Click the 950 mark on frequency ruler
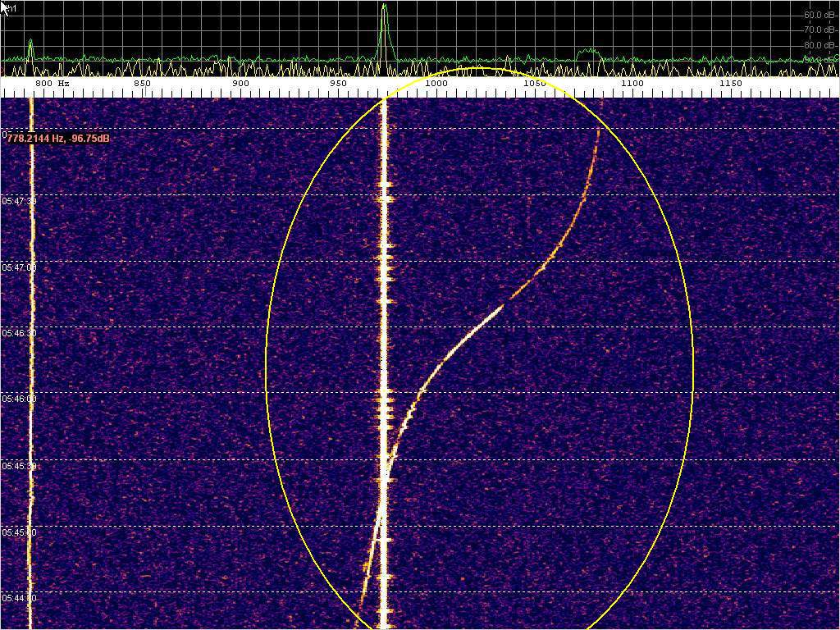The width and height of the screenshot is (840, 630). [x=338, y=84]
